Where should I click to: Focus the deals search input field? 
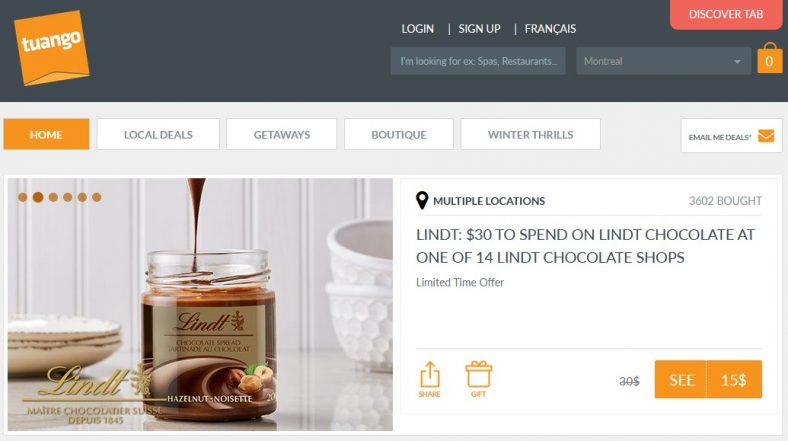pos(478,61)
